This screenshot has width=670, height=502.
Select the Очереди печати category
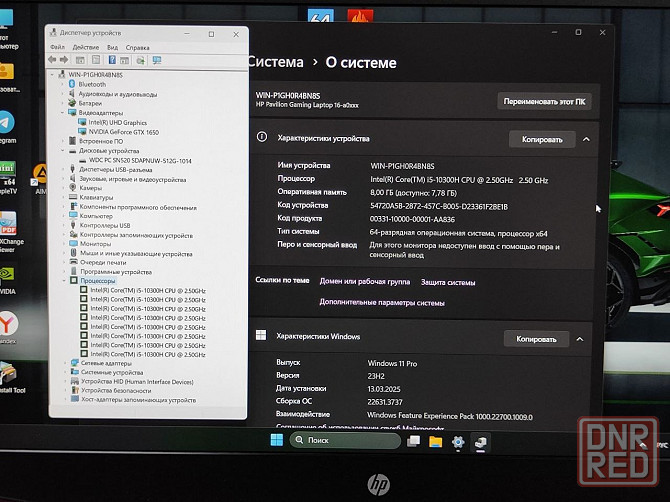[x=103, y=263]
